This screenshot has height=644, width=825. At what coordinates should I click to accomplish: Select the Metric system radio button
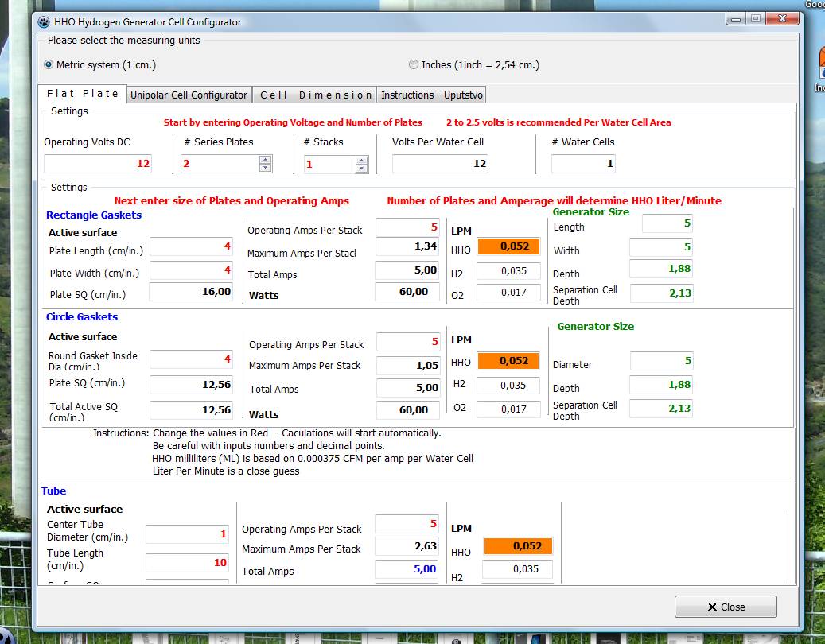tap(49, 65)
